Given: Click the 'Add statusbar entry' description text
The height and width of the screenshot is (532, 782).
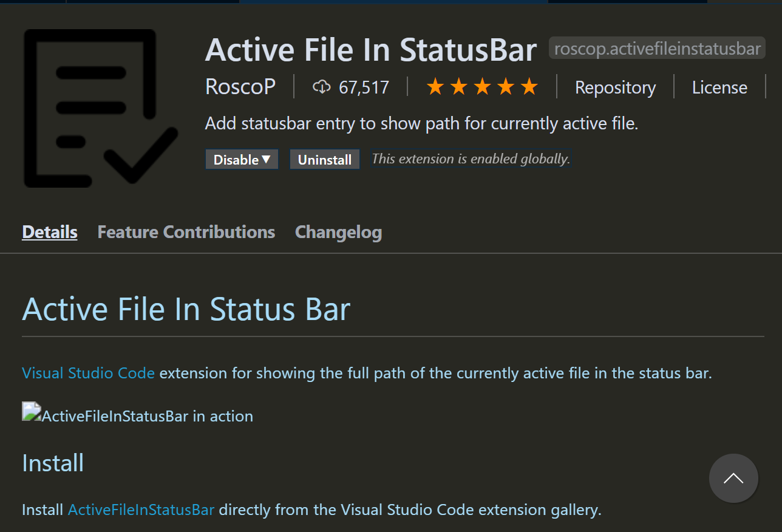Looking at the screenshot, I should coord(422,124).
